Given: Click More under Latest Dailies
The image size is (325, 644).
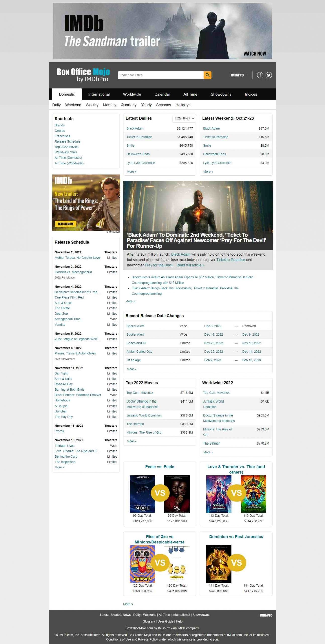Looking at the screenshot, I should click(x=132, y=172).
